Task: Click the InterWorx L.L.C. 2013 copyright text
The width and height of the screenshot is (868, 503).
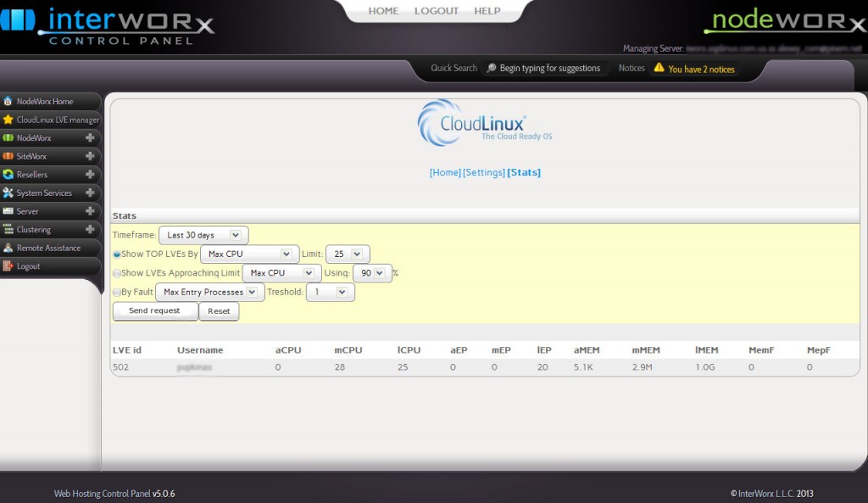Action: click(771, 494)
